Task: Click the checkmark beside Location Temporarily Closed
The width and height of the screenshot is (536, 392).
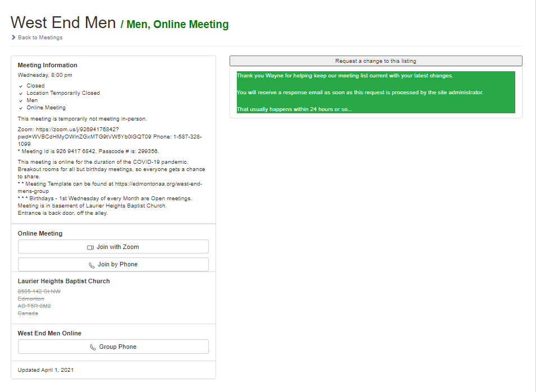Action: click(x=21, y=93)
